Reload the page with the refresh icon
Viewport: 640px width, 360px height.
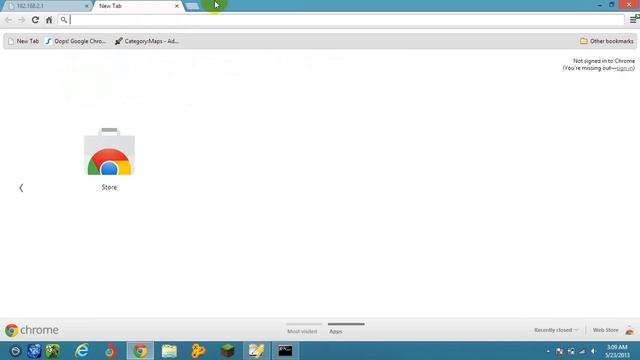pos(35,20)
